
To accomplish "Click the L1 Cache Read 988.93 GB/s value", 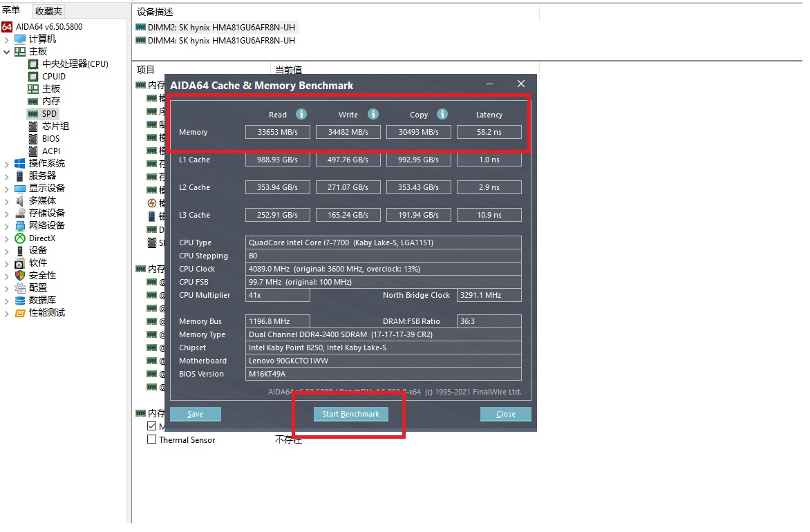I will point(278,160).
